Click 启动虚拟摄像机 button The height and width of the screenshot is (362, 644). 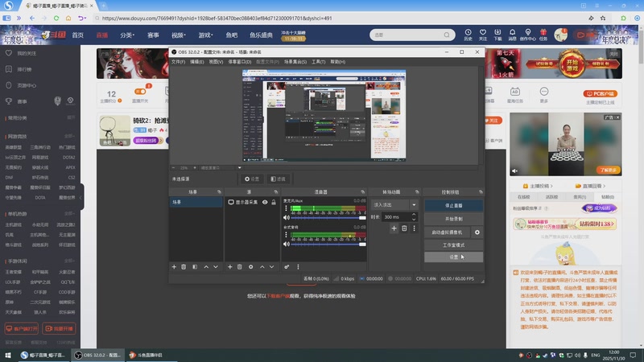click(x=448, y=232)
